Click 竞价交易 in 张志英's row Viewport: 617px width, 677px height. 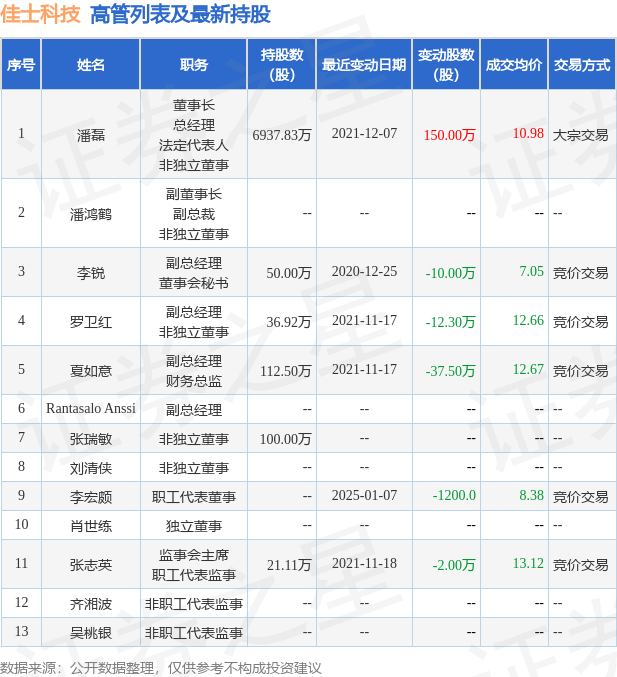[580, 565]
